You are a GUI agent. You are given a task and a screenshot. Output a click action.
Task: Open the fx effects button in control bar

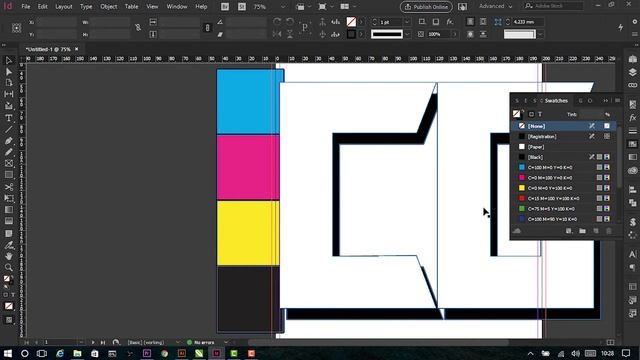pyautogui.click(x=449, y=22)
